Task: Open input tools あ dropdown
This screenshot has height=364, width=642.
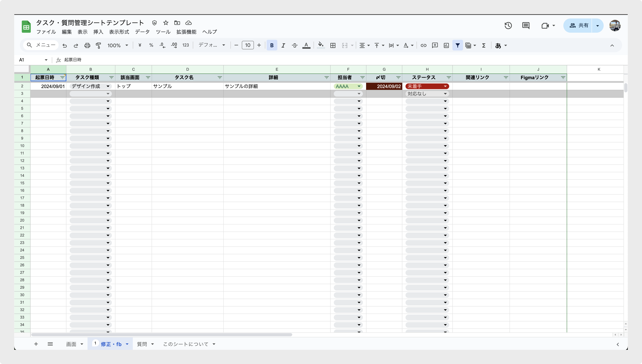Action: click(501, 45)
